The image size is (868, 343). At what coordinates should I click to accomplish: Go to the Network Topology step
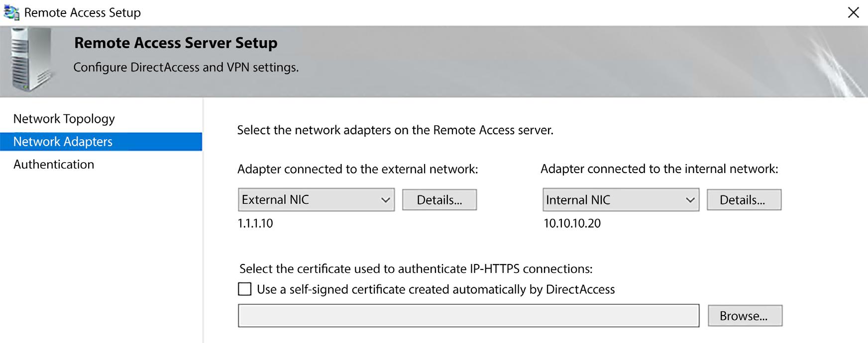(x=64, y=119)
